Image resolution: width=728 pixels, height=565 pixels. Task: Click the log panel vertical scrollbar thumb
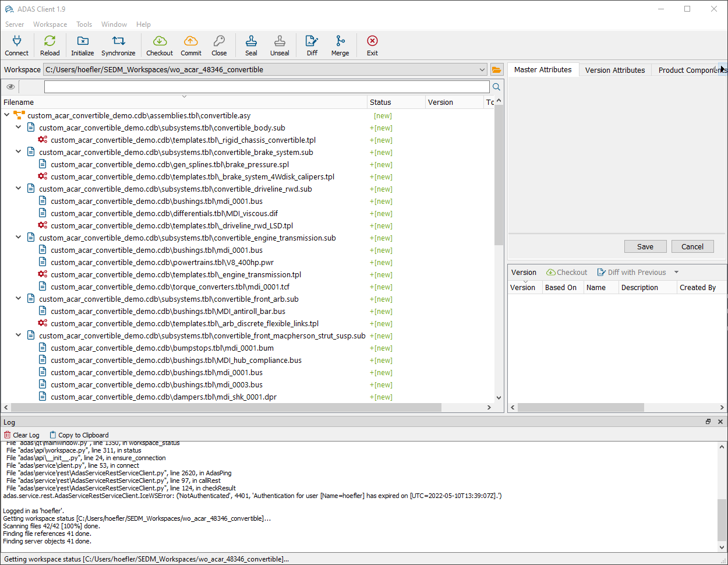pos(722,520)
